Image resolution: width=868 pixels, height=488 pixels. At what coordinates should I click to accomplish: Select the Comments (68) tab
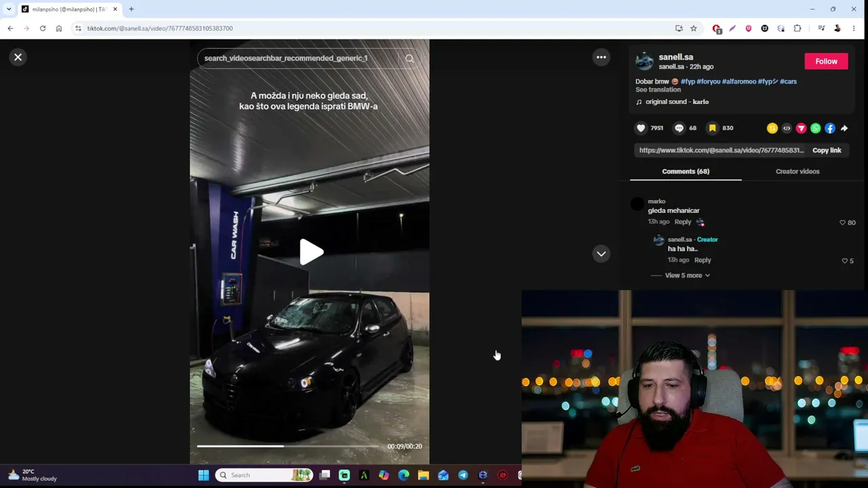click(686, 171)
